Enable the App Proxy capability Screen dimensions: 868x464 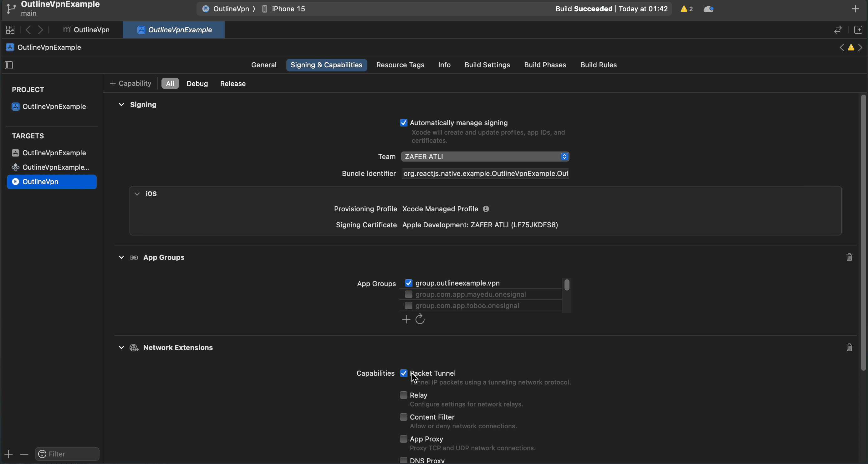[403, 439]
